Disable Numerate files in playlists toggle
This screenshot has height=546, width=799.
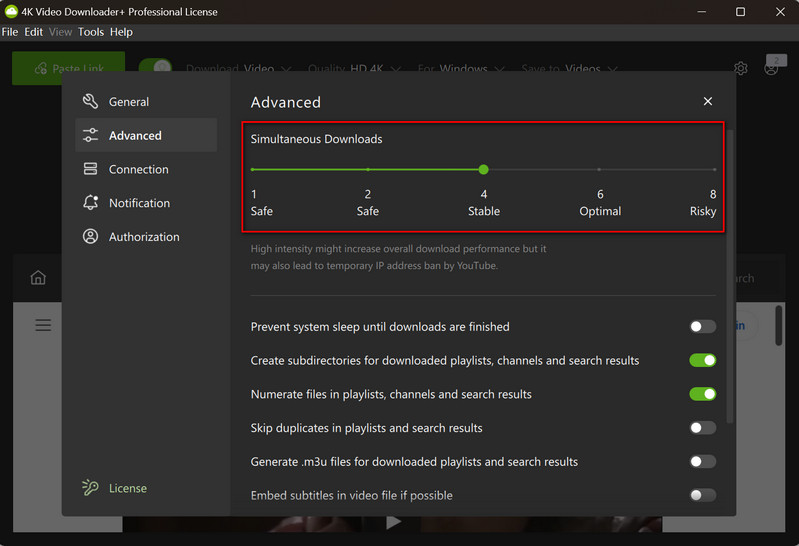pyautogui.click(x=703, y=394)
